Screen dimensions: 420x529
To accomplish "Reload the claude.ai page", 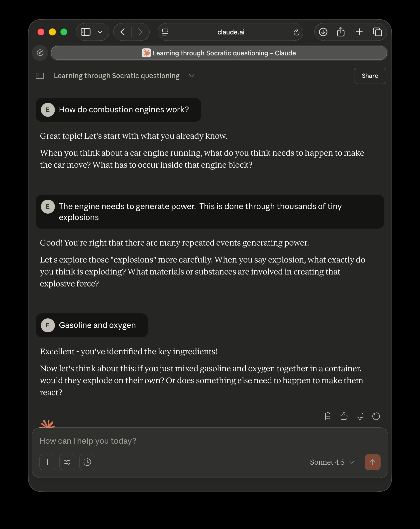I will [x=296, y=32].
